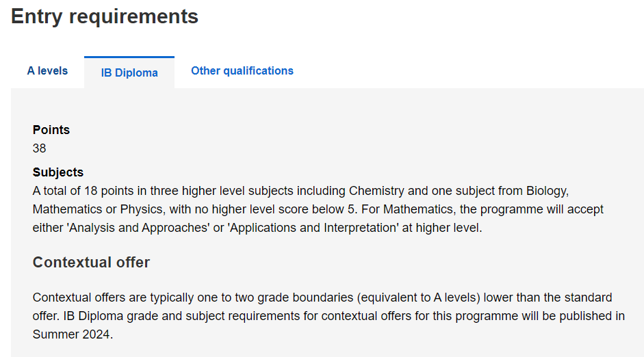The width and height of the screenshot is (644, 357).
Task: Click the word Chemistry in subjects text
Action: [376, 190]
